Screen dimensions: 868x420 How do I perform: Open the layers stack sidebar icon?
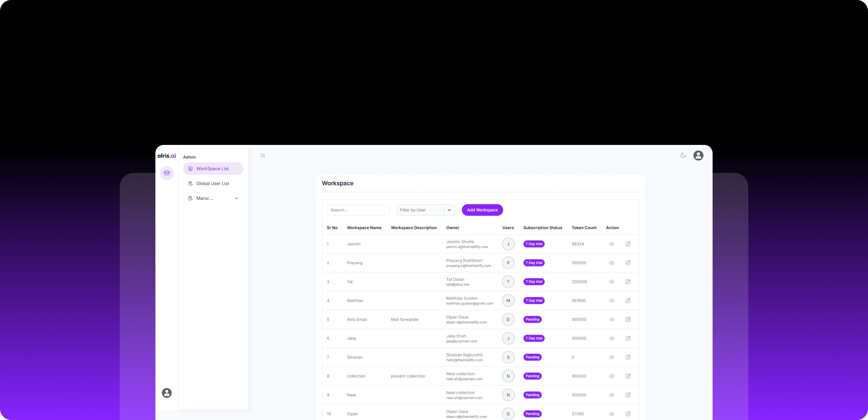[x=167, y=173]
